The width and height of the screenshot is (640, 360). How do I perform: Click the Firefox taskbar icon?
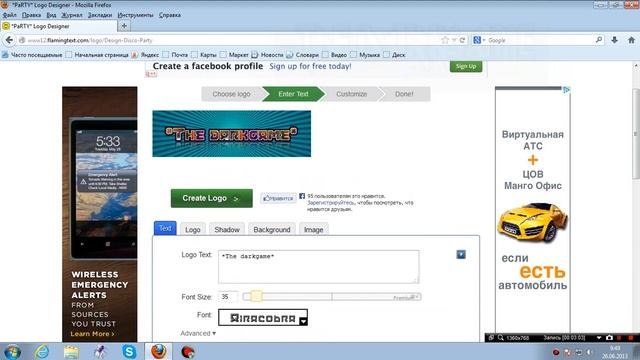coord(158,351)
